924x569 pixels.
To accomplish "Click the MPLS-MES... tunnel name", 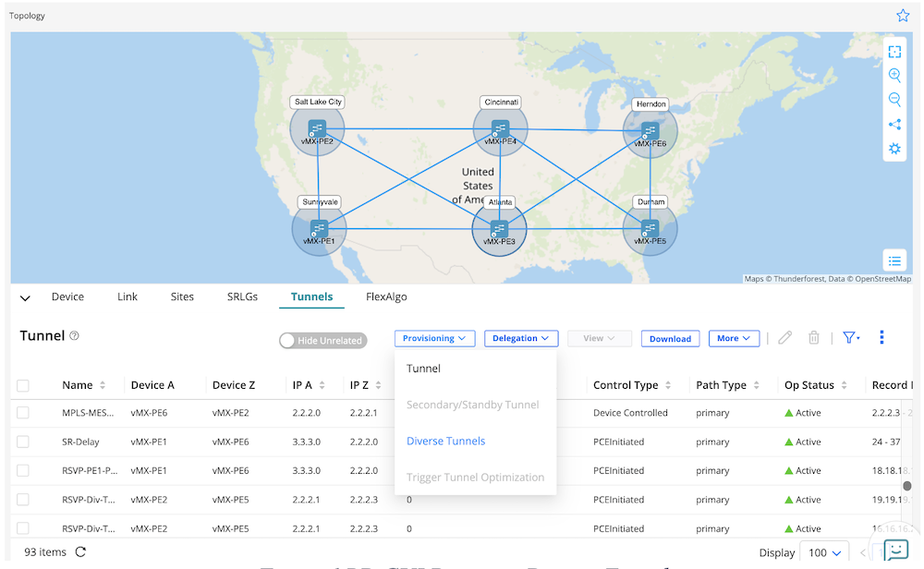I will pos(89,413).
